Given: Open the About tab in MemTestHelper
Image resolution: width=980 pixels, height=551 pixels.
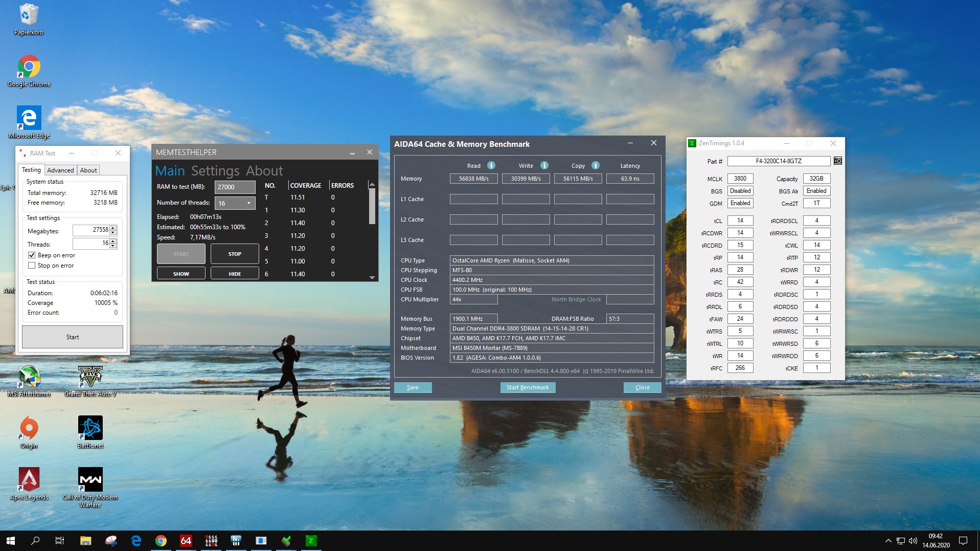Looking at the screenshot, I should (x=264, y=171).
